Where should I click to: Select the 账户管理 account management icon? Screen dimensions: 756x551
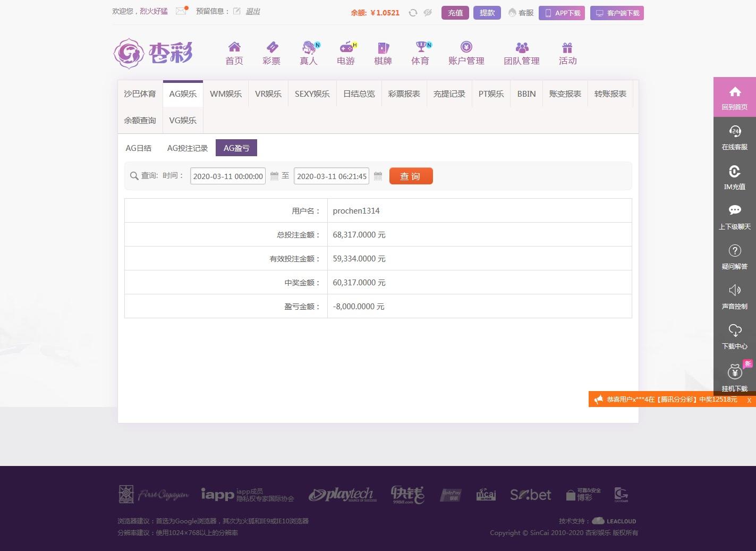466,52
